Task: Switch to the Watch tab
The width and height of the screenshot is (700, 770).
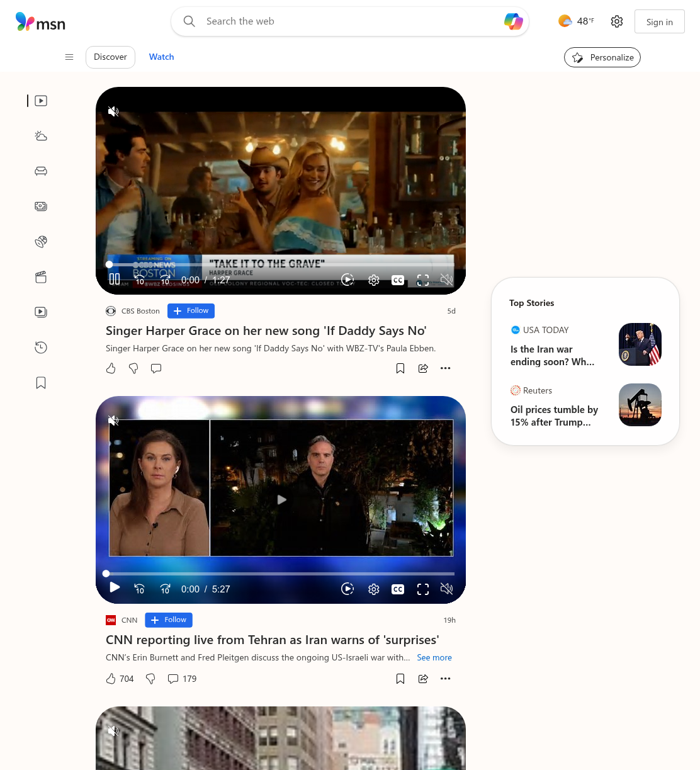Action: pos(162,57)
